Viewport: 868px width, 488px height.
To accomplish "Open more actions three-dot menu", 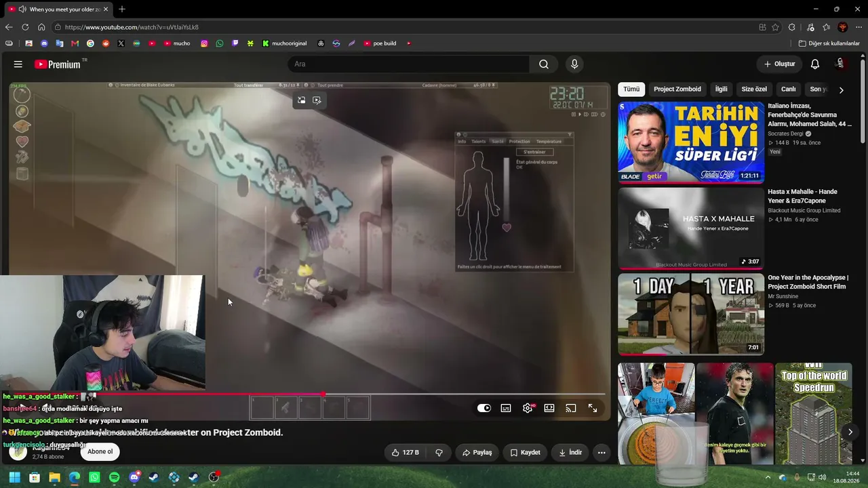I will coord(601,452).
